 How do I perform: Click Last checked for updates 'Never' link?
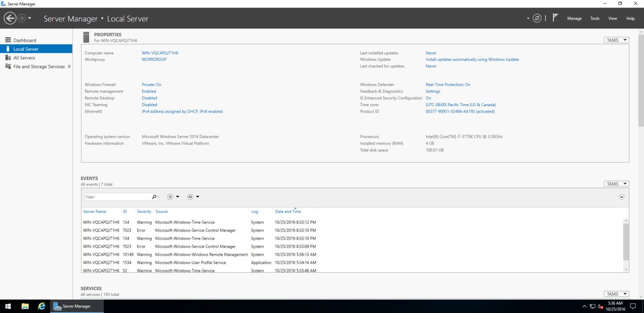[431, 66]
